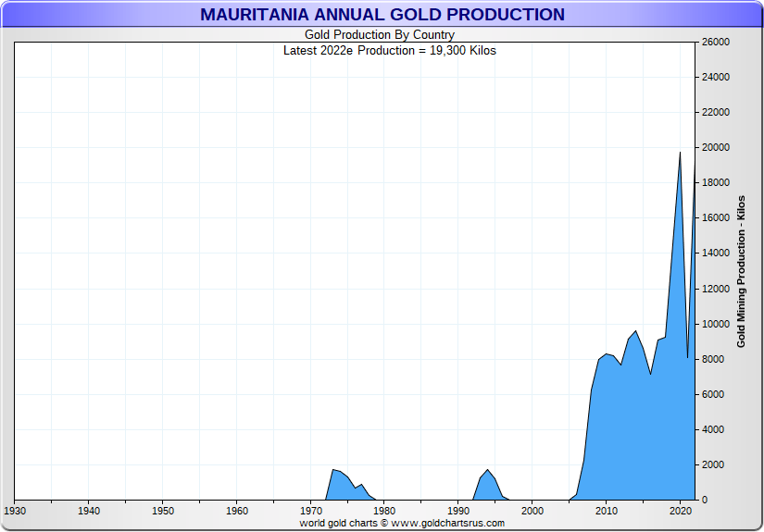Select the 2010 label on the x-axis
This screenshot has height=532, width=764.
coord(607,511)
